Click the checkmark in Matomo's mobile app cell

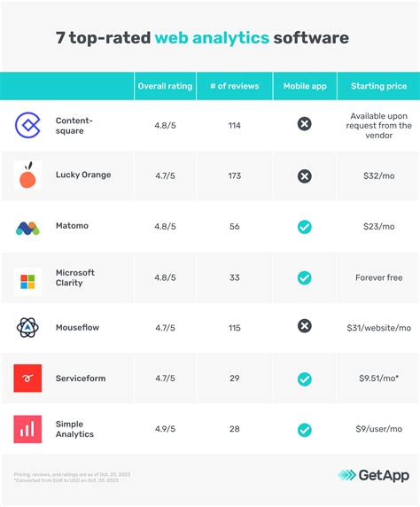pyautogui.click(x=305, y=227)
